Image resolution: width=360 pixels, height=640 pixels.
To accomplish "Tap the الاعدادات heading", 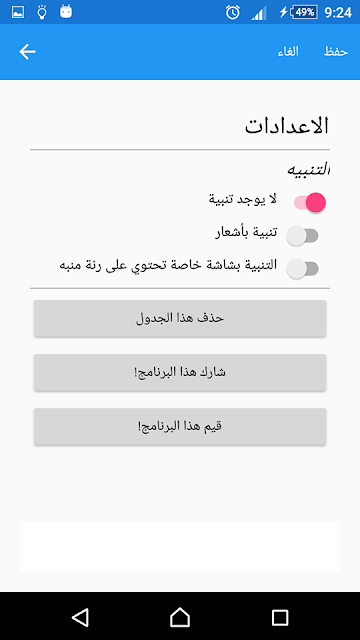I will pos(287,126).
